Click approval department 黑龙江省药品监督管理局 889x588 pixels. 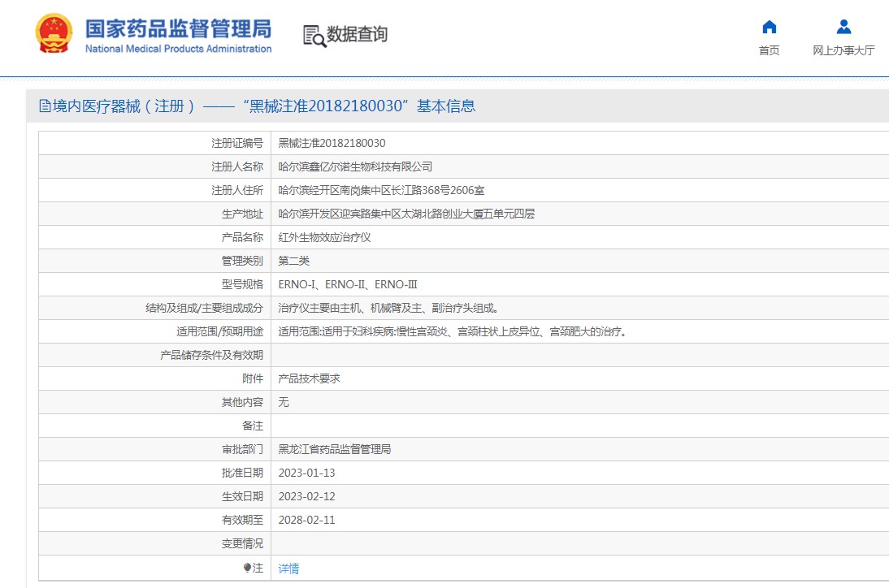[335, 449]
